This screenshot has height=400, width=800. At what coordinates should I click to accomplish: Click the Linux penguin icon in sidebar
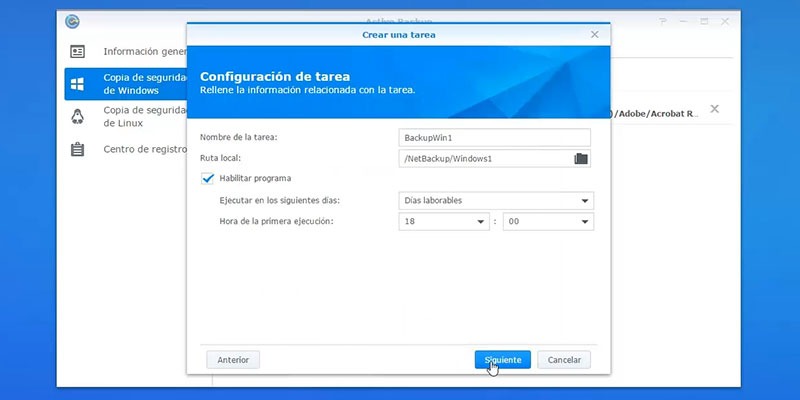tap(78, 117)
